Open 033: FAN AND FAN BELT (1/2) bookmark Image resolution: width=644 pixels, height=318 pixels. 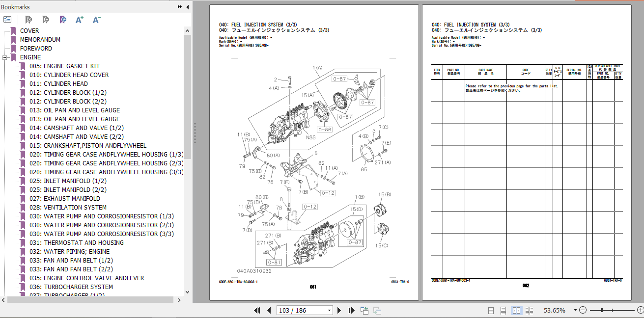(71, 261)
